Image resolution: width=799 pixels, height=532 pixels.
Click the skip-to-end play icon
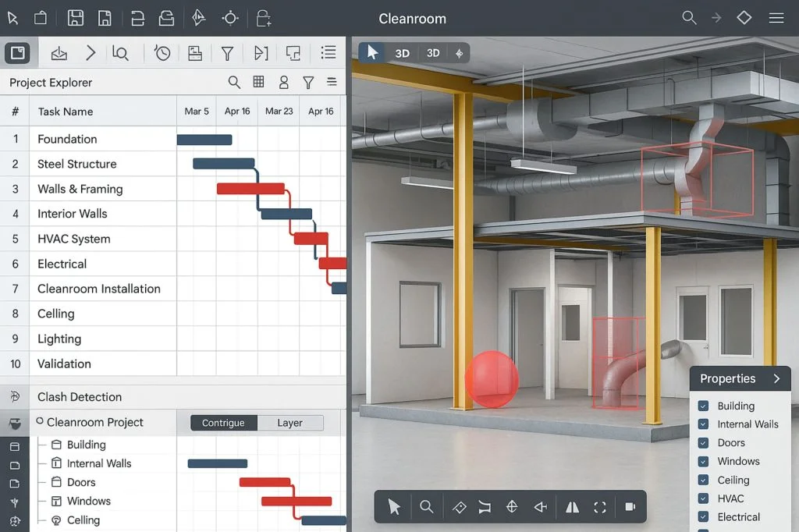261,53
